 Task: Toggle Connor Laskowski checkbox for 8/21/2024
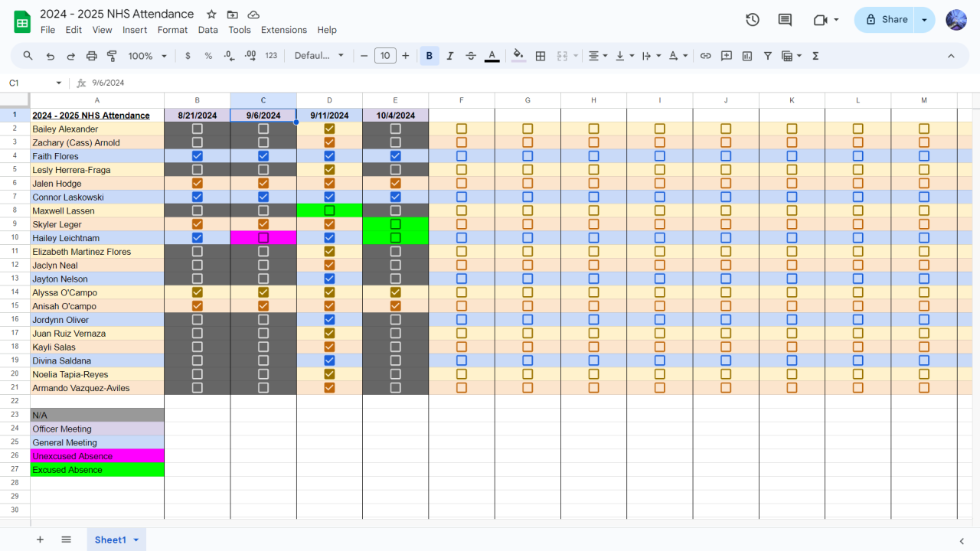coord(198,197)
